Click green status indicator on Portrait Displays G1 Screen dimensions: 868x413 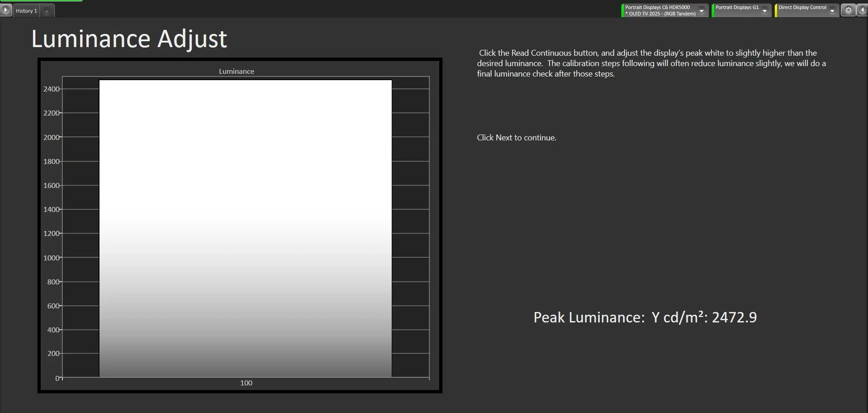pyautogui.click(x=713, y=10)
